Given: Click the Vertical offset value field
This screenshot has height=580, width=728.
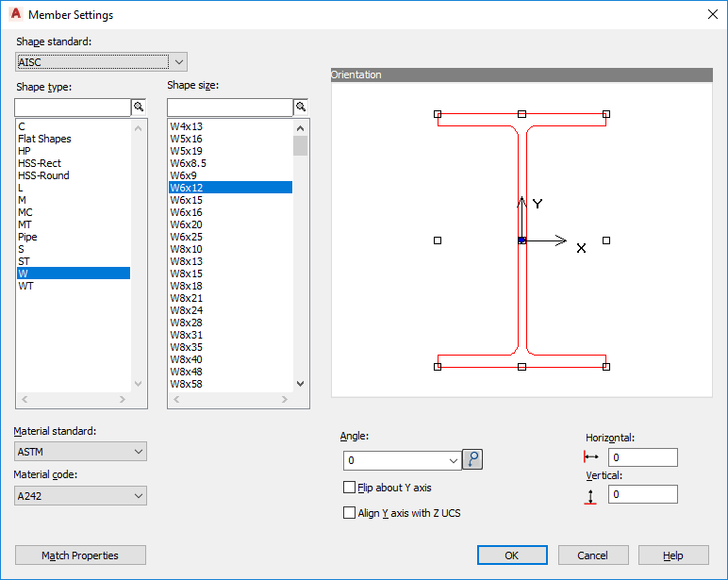Looking at the screenshot, I should 642,494.
